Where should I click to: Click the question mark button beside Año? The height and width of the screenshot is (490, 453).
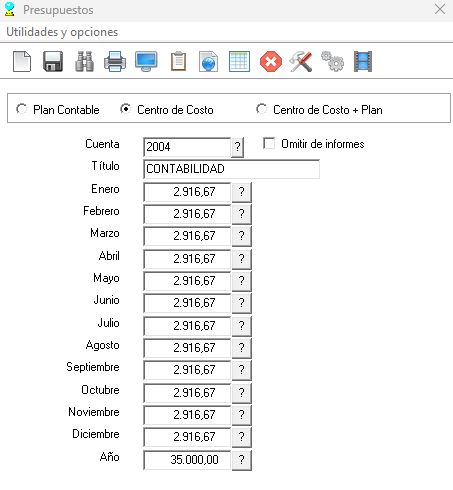(242, 460)
